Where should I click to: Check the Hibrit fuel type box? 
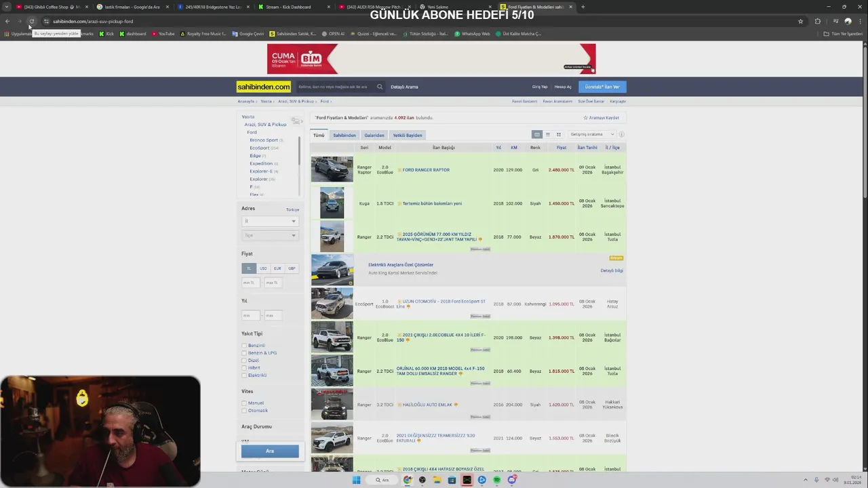[244, 368]
